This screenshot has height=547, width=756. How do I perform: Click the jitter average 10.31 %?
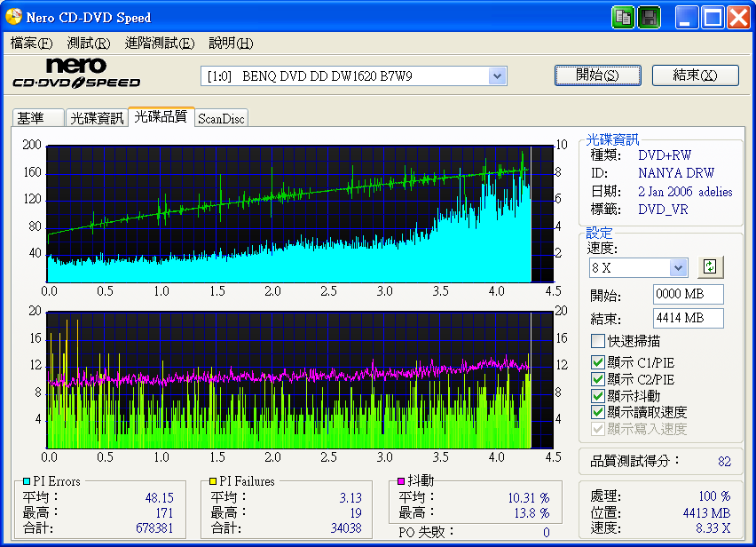click(529, 497)
